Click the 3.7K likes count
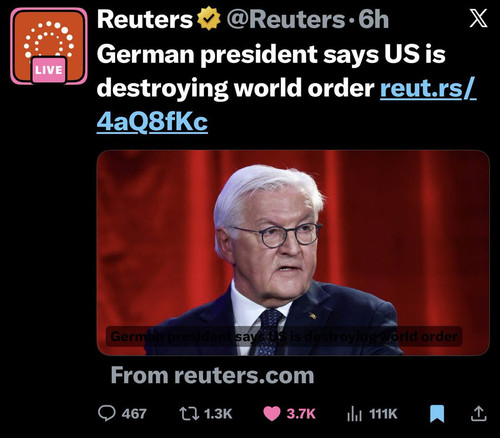The image size is (500, 438). click(301, 414)
